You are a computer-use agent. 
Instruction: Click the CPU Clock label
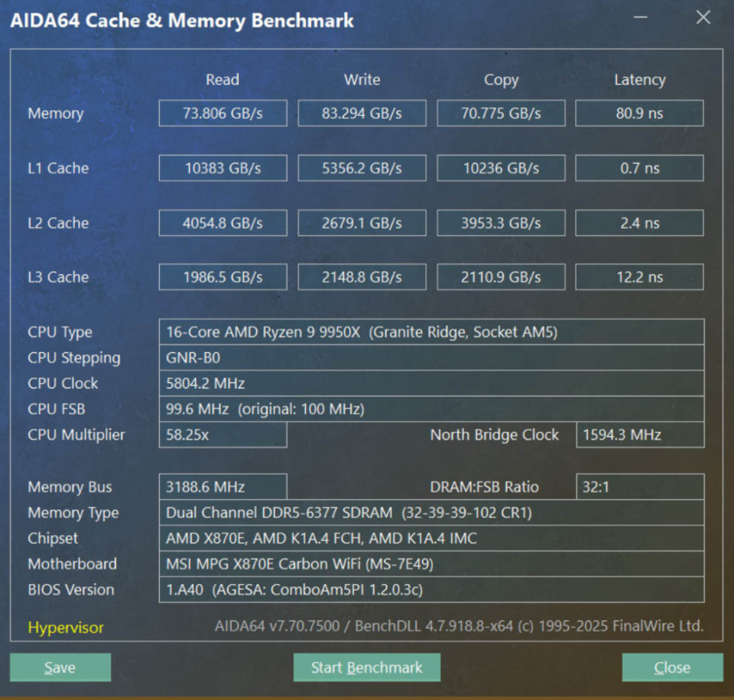[63, 383]
